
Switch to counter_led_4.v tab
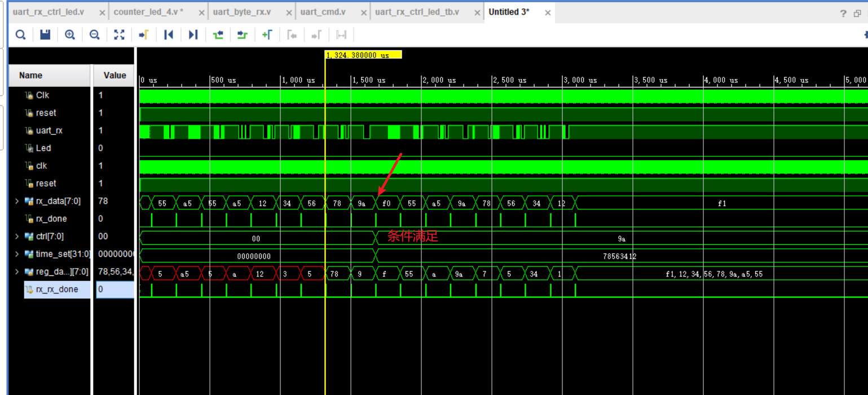click(x=148, y=12)
